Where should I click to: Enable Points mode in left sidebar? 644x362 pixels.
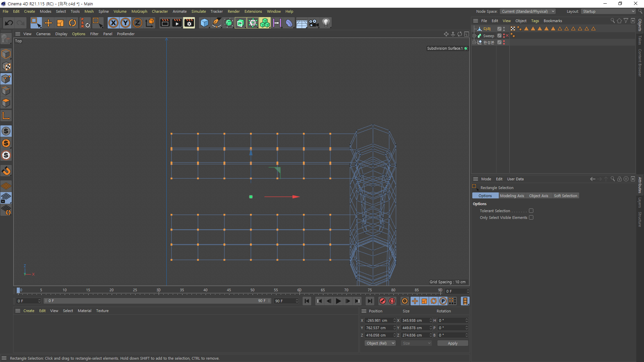tap(6, 79)
